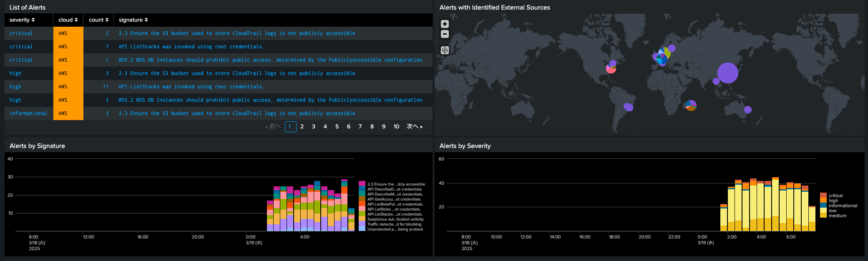The height and width of the screenshot is (261, 868).
Task: Select the 'Traffic detecte...d for blocking' legend entry
Action: [394, 224]
